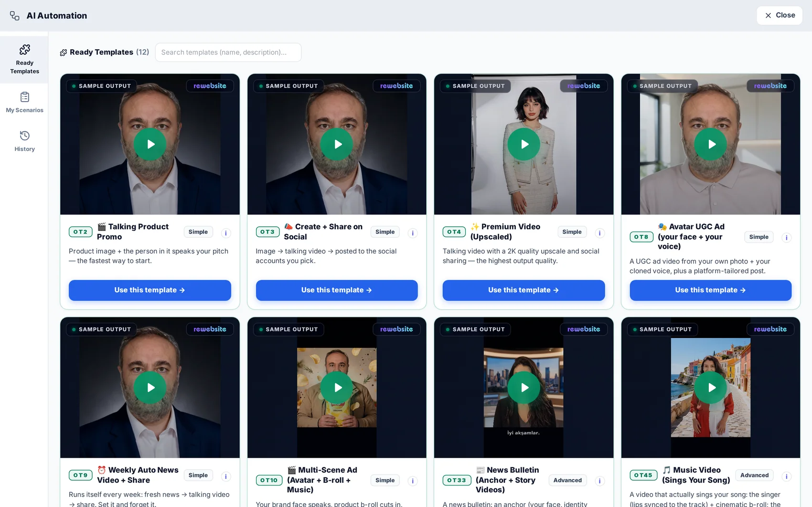Play the Avatar UGC Ad sample video
The image size is (812, 507).
(711, 144)
